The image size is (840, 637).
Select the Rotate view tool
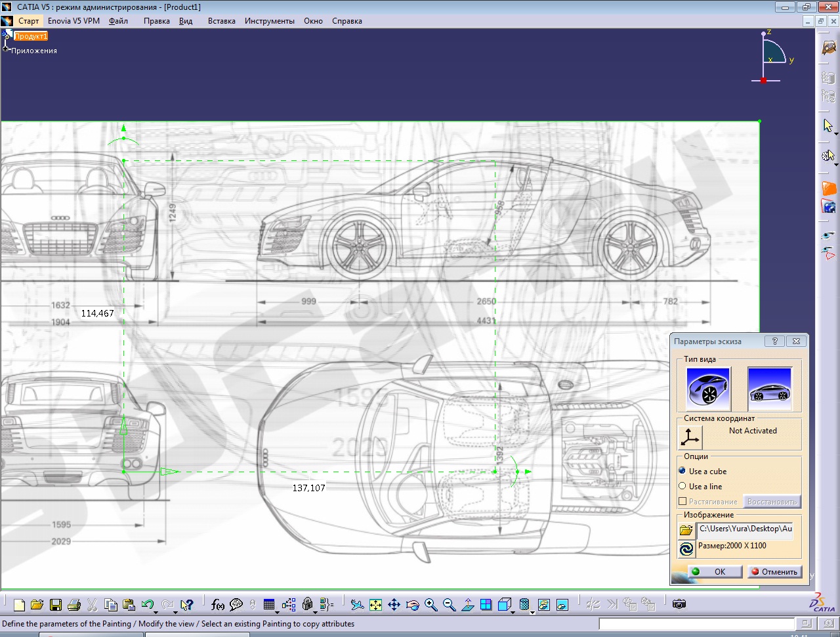[412, 605]
